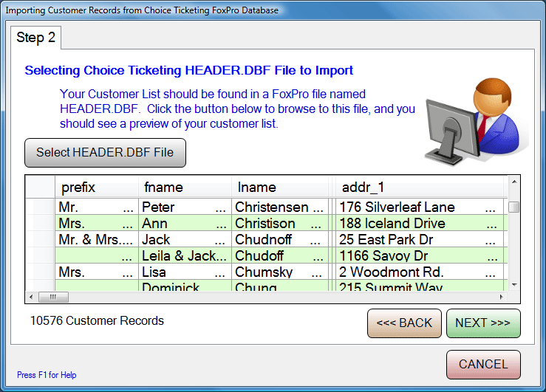Sort by fname column header
Screen dimensions: 546x392
185,188
